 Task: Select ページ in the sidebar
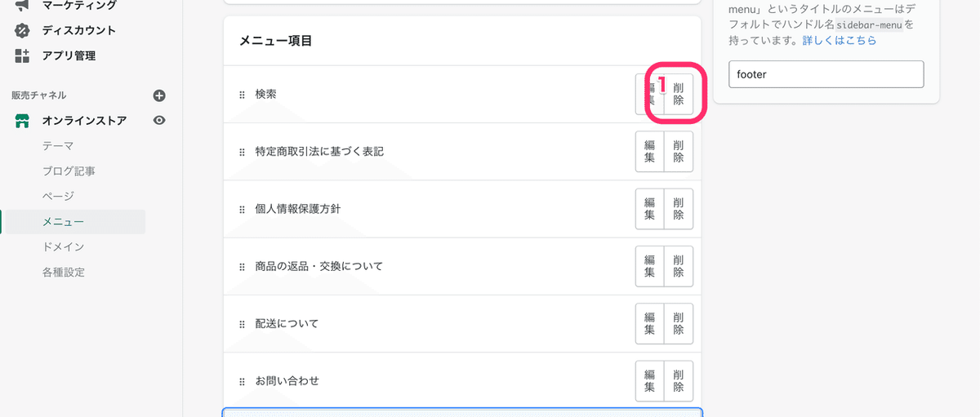coord(58,196)
